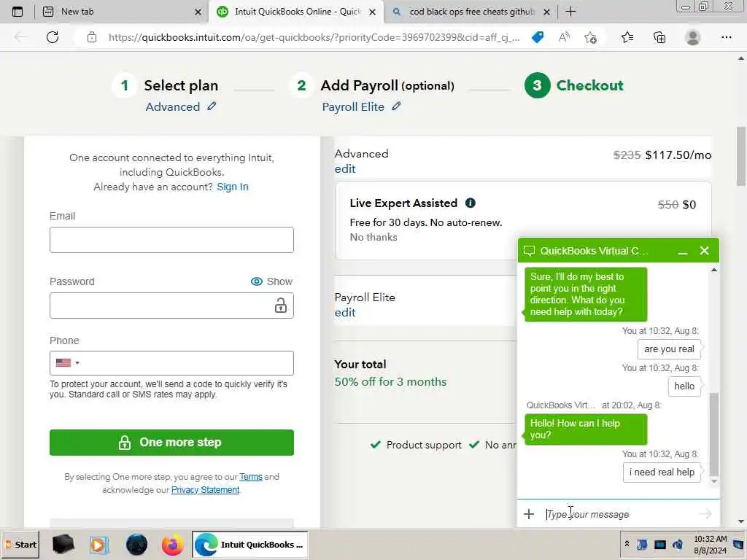747x560 pixels.
Task: Click the One more step button
Action: pyautogui.click(x=171, y=443)
